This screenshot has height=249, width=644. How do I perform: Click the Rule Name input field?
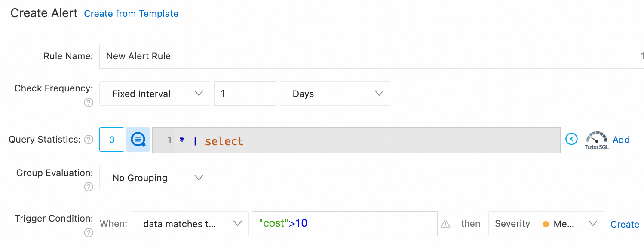click(370, 56)
